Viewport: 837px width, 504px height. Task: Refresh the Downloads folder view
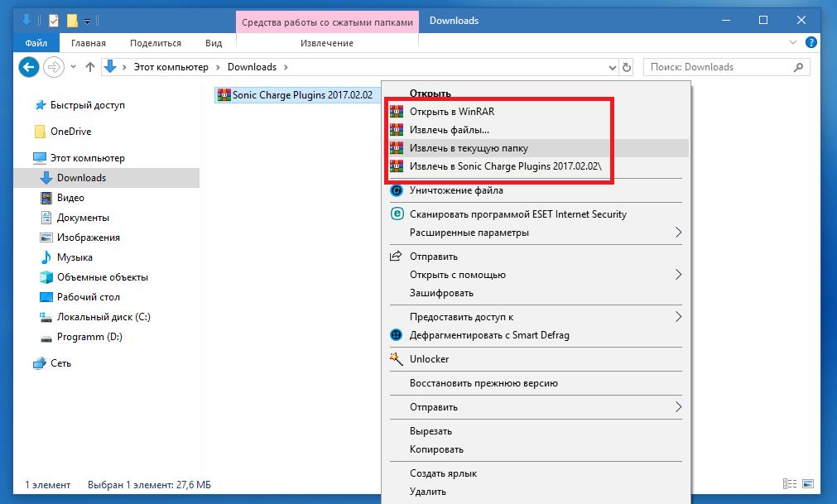tap(627, 67)
